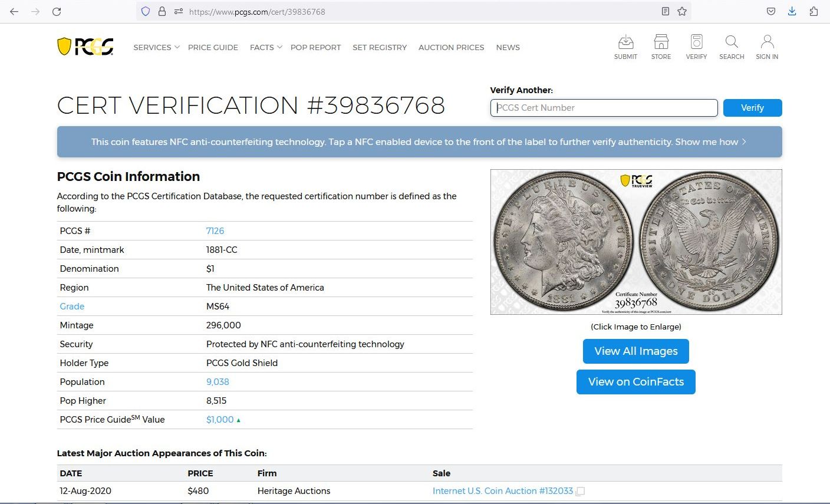Viewport: 830px width, 504px height.
Task: Select the auction date 12-Aug-2020
Action: point(85,491)
